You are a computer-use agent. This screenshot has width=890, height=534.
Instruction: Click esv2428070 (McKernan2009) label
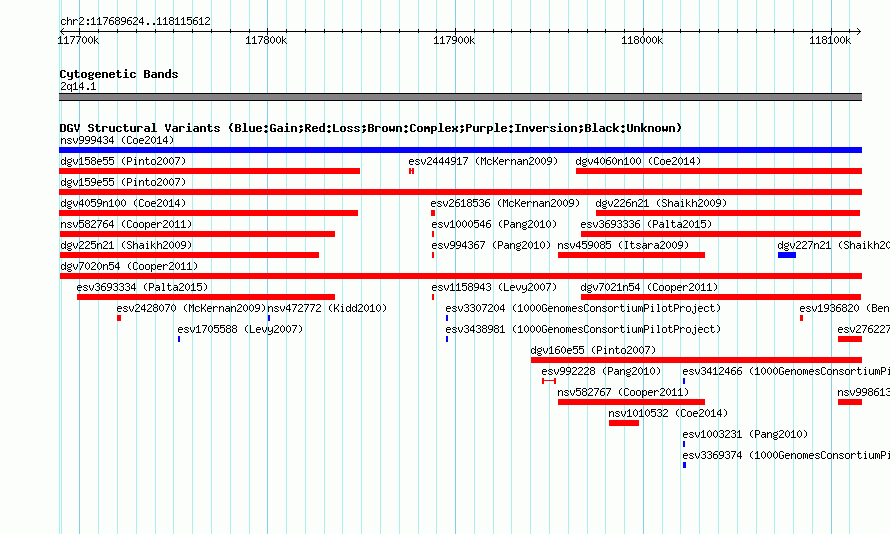[191, 308]
